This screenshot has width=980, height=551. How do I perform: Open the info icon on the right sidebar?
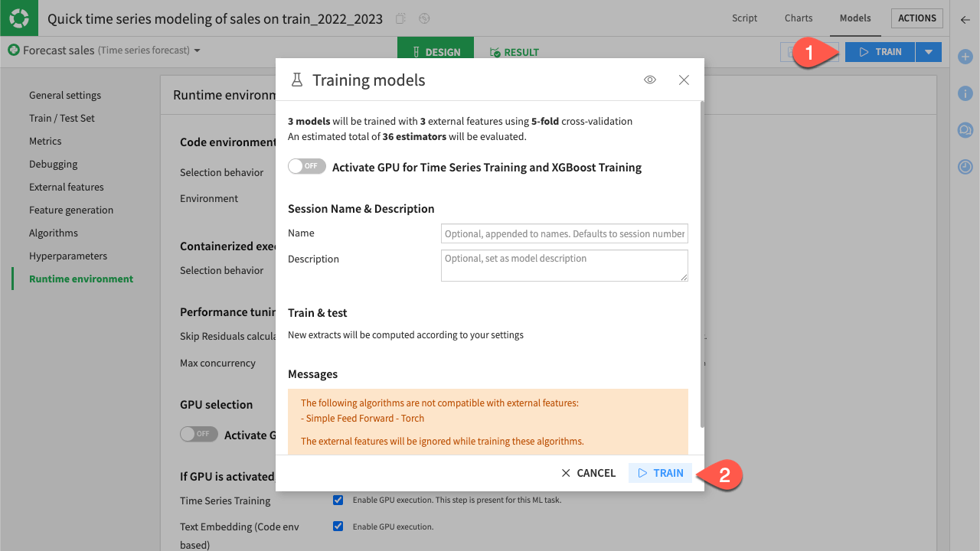[x=965, y=93]
